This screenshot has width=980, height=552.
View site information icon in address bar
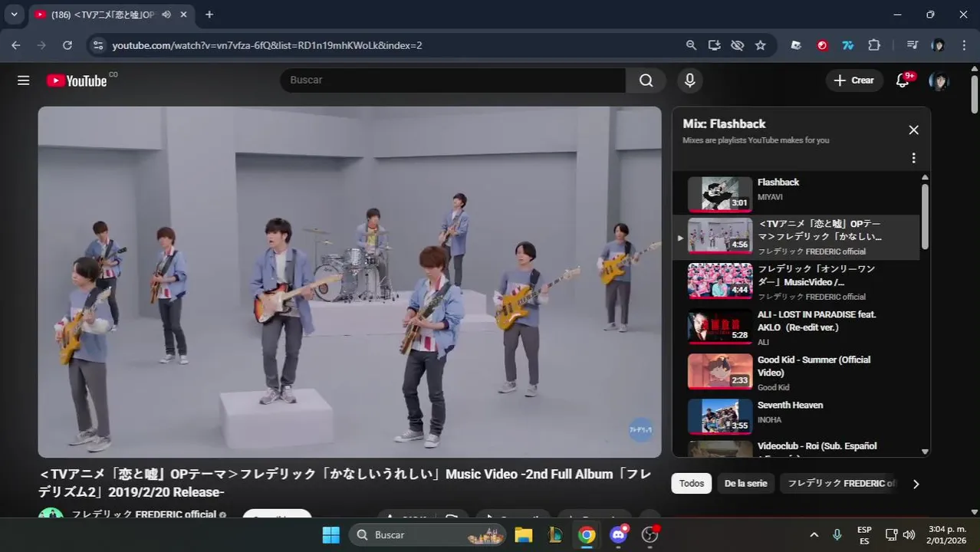(x=97, y=45)
